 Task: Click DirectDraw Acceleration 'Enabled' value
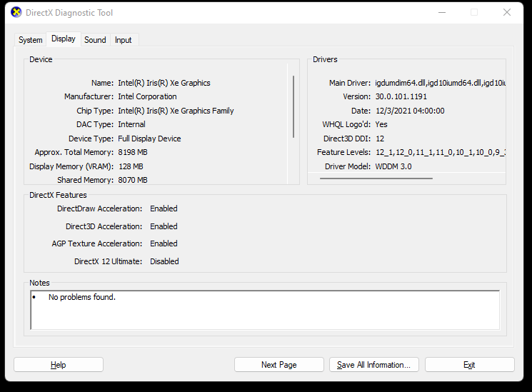point(164,208)
